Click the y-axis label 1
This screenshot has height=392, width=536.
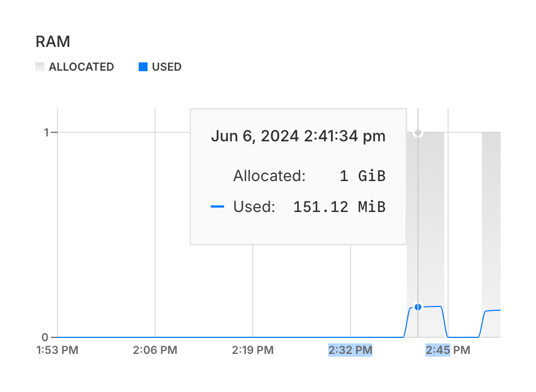[46, 133]
